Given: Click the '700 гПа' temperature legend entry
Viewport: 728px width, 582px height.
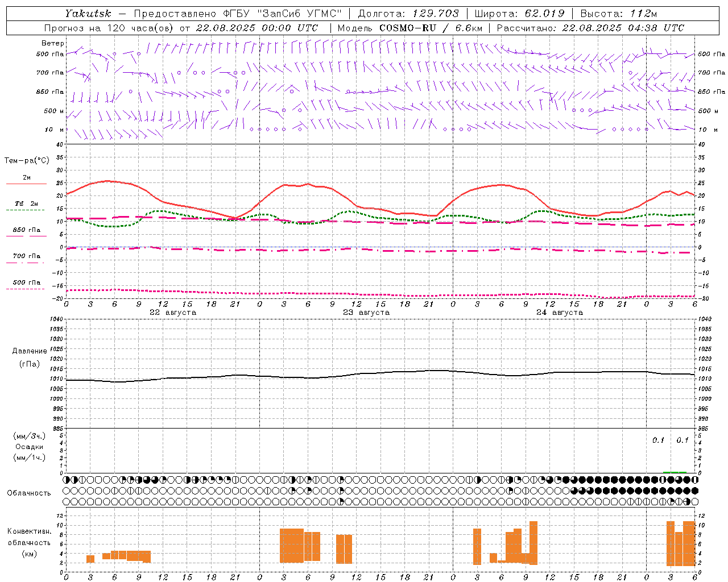Looking at the screenshot, I should click(26, 256).
